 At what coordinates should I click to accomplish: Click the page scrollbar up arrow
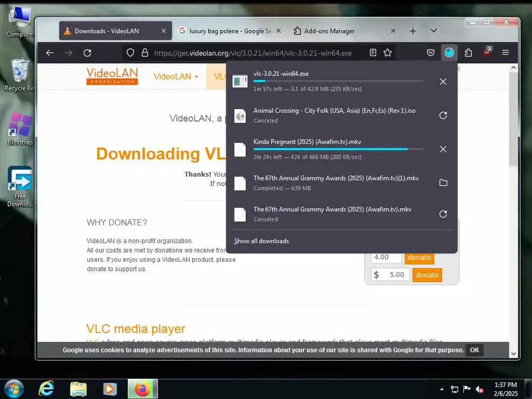point(514,68)
